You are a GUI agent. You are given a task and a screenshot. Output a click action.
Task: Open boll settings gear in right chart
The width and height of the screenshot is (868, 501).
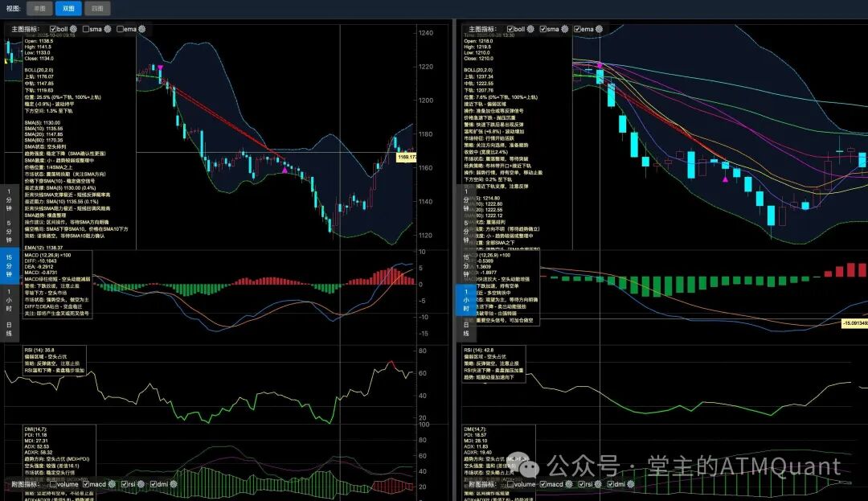coord(530,29)
